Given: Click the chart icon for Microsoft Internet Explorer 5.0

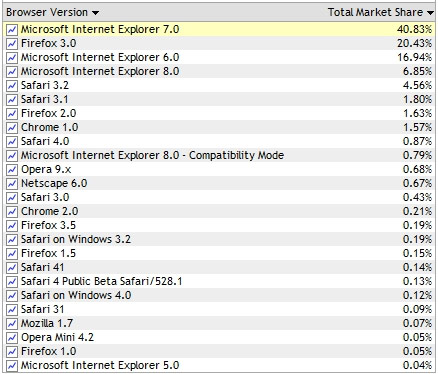Looking at the screenshot, I should tap(12, 366).
